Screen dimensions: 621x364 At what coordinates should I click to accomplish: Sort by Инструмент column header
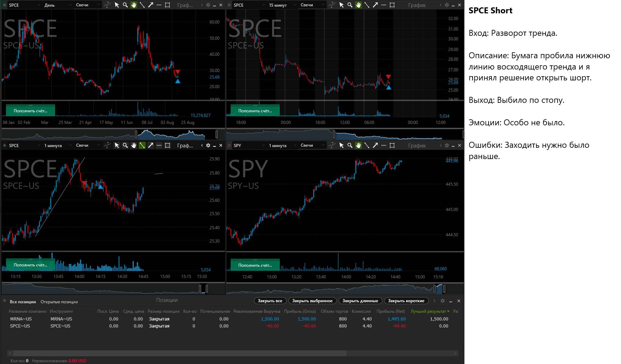point(61,311)
